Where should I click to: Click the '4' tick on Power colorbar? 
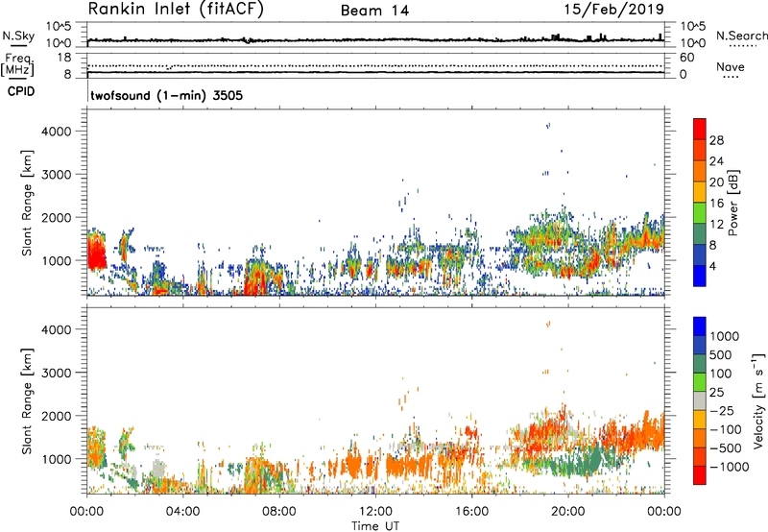pos(712,266)
